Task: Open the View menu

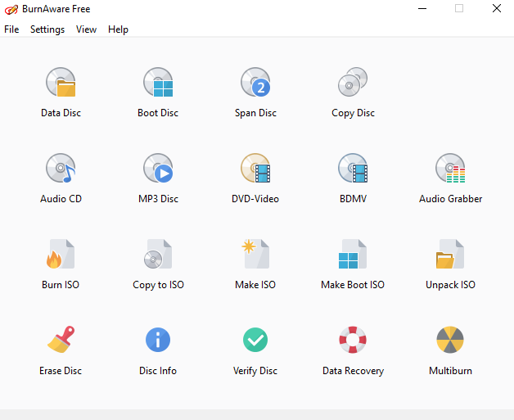Action: coord(86,29)
